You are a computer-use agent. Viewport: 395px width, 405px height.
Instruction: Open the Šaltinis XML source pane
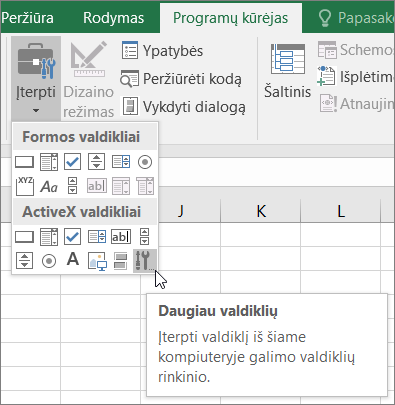click(287, 72)
